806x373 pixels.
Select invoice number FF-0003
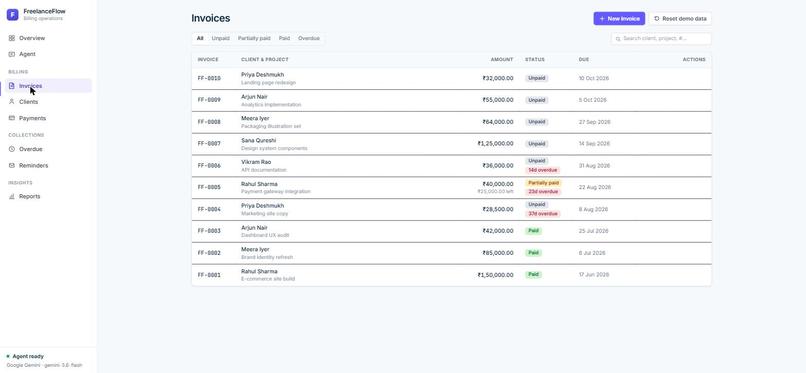(x=209, y=231)
